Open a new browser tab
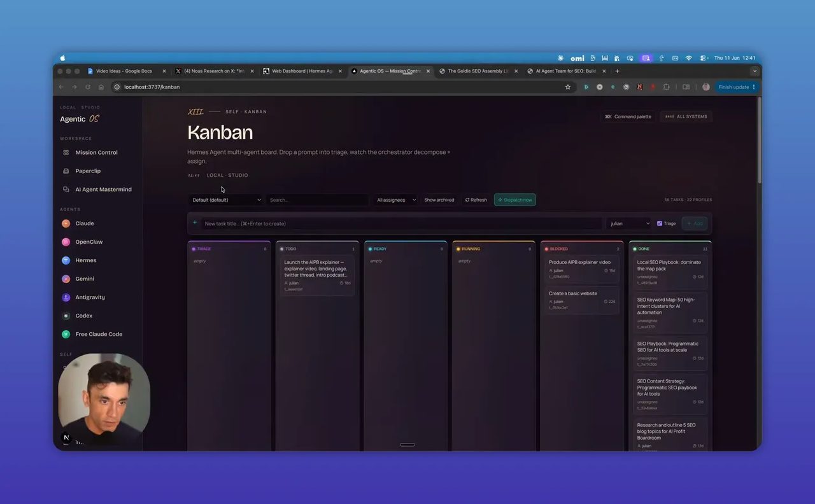This screenshot has height=504, width=815. pos(617,71)
